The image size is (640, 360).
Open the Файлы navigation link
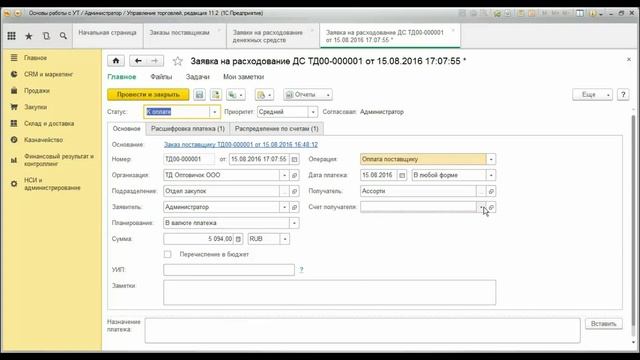click(x=161, y=77)
